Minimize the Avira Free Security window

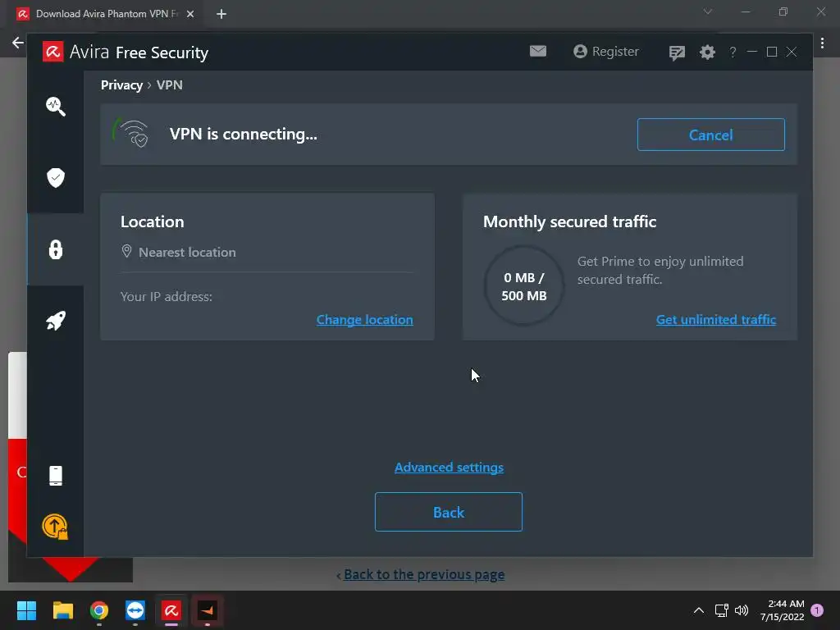752,52
